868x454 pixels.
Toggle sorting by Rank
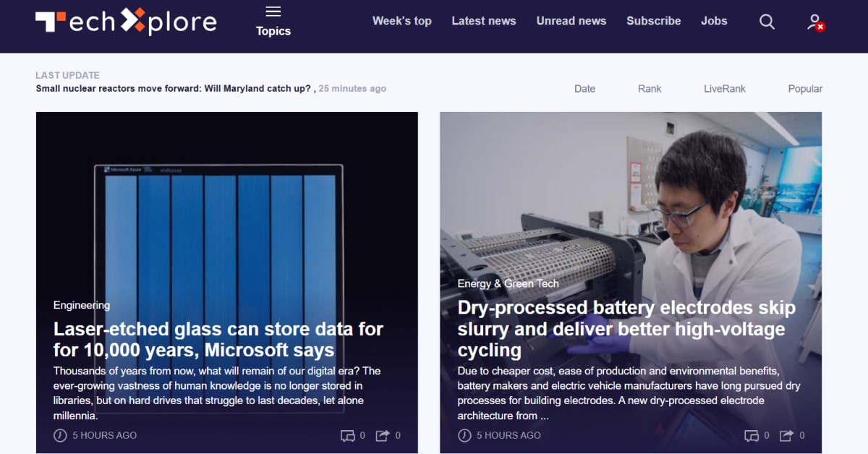(649, 88)
